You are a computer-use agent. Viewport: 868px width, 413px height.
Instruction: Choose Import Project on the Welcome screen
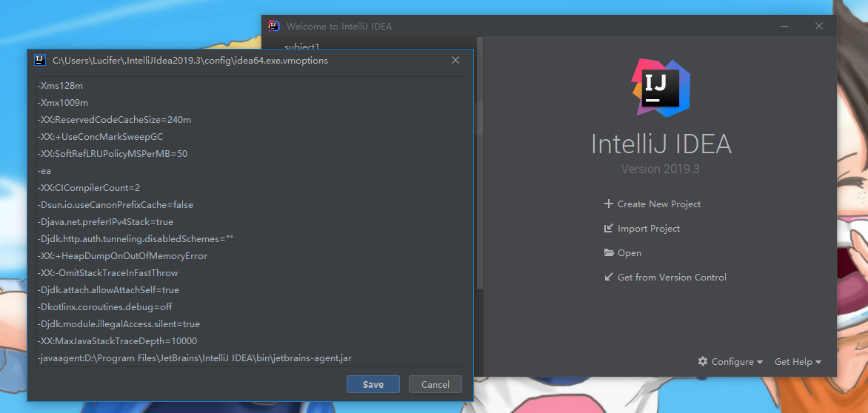649,229
